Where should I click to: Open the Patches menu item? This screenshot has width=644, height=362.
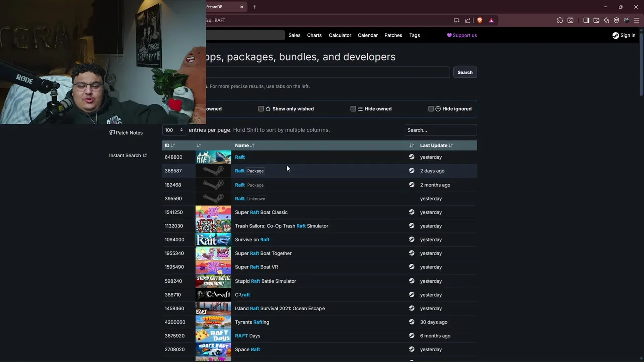[393, 35]
